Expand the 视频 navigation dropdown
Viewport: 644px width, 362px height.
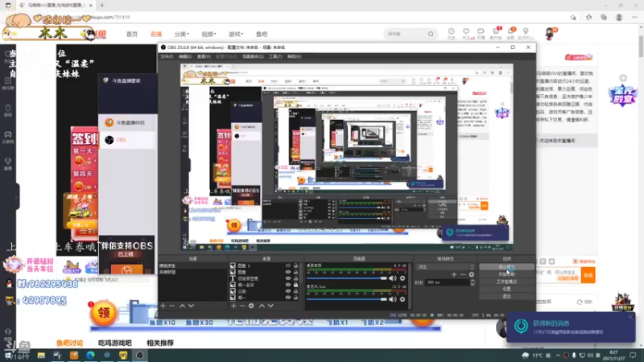tap(208, 34)
